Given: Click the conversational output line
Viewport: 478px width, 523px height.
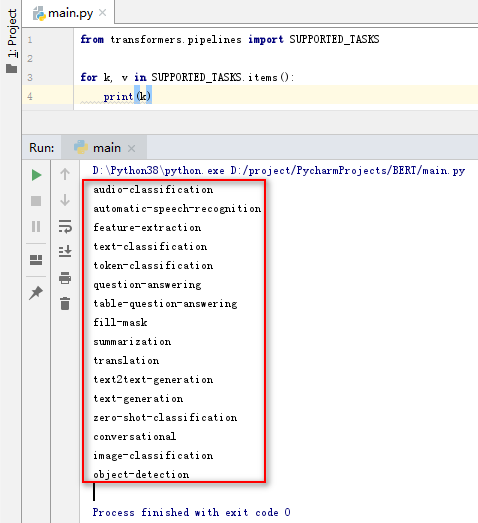Looking at the screenshot, I should click(135, 437).
